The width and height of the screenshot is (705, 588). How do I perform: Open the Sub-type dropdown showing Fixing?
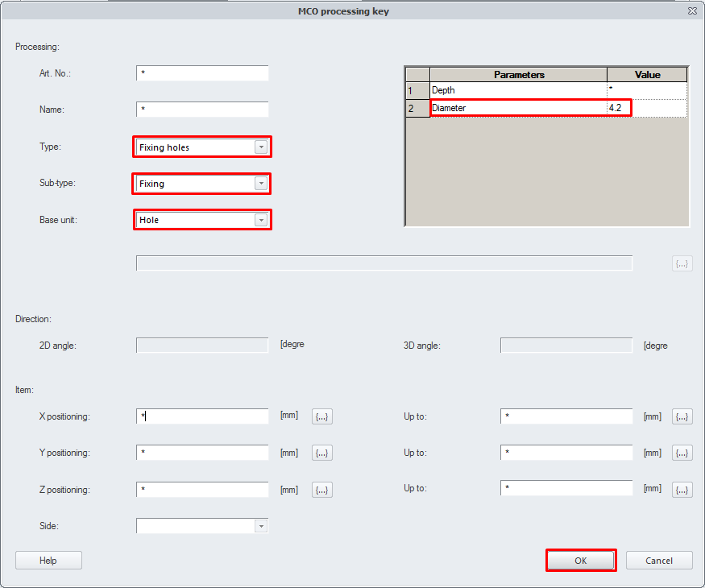260,184
